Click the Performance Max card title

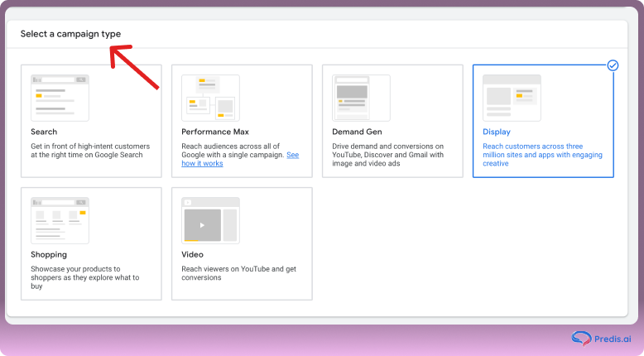coord(215,132)
